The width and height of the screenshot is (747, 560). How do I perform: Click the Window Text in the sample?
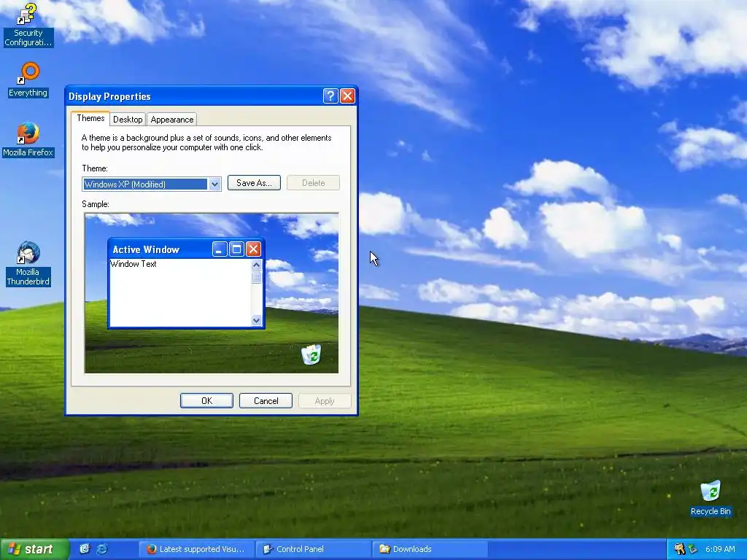tap(133, 264)
